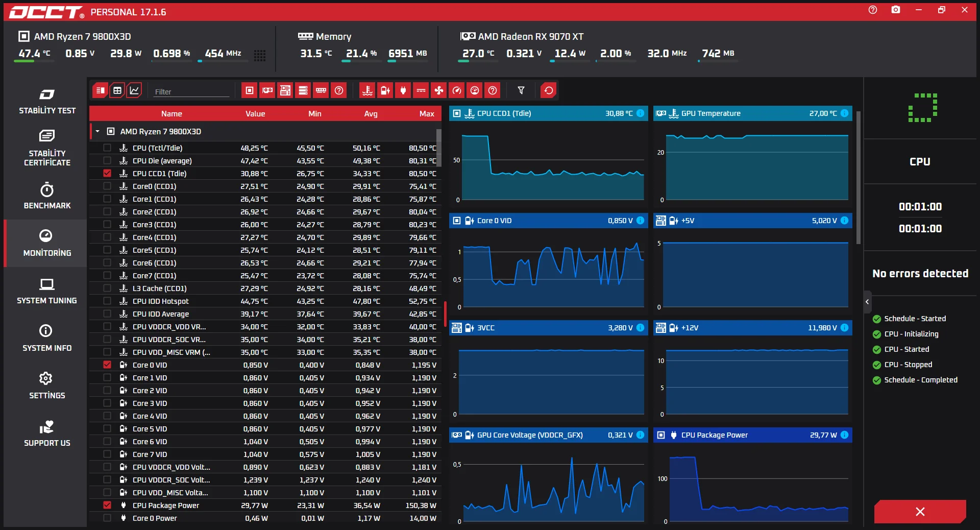The height and width of the screenshot is (530, 980).
Task: Sort the table by Max column
Action: [427, 113]
